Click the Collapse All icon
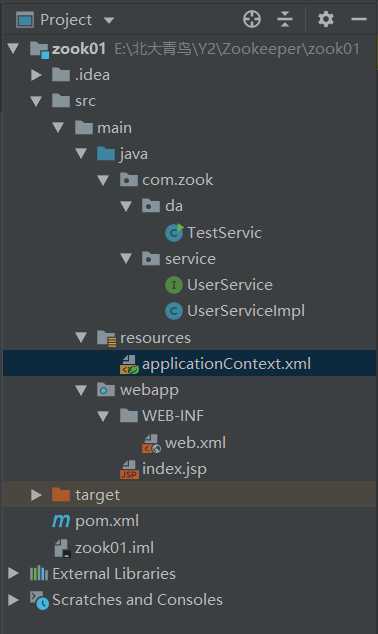The width and height of the screenshot is (378, 634). point(285,19)
